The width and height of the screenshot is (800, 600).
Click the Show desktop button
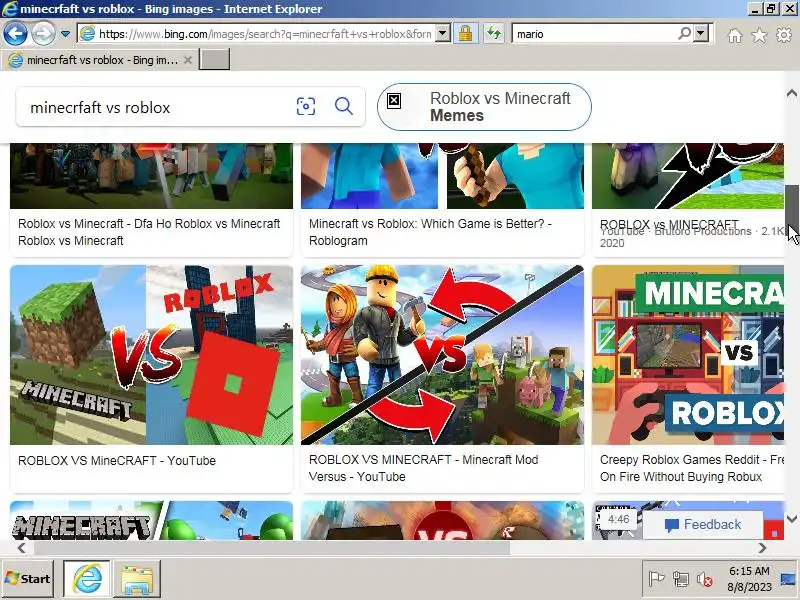[x=789, y=579]
